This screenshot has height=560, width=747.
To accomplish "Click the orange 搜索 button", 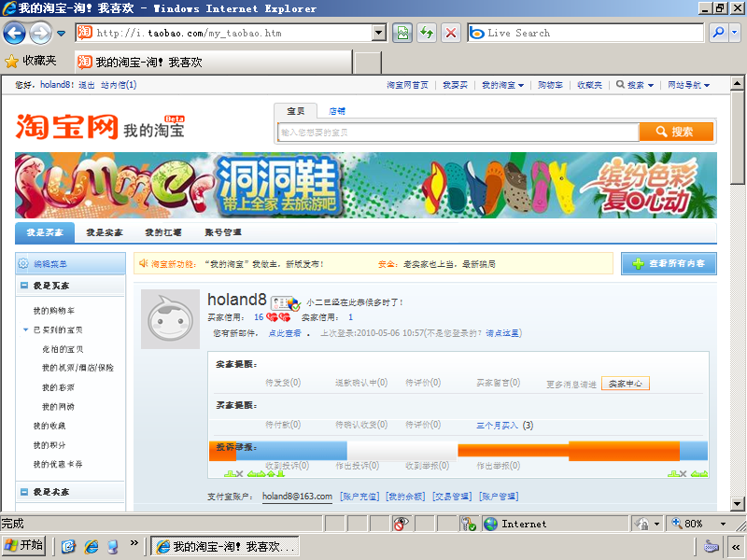I will [676, 132].
